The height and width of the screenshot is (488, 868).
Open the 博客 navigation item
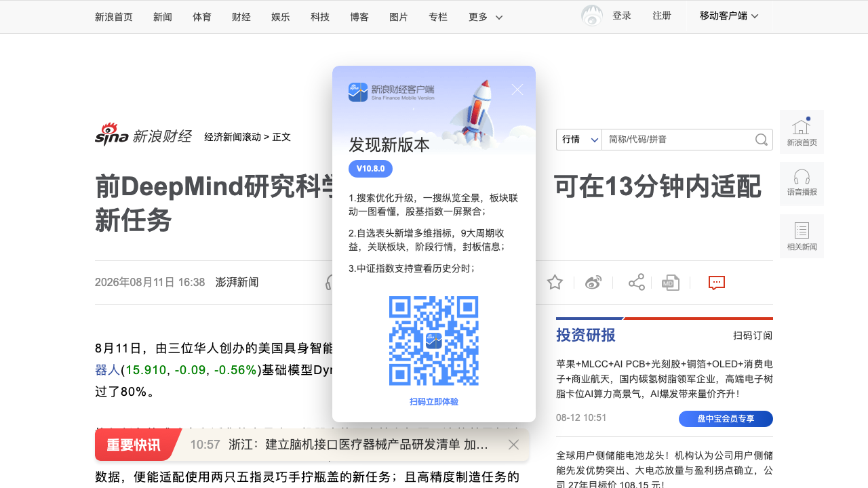(359, 17)
